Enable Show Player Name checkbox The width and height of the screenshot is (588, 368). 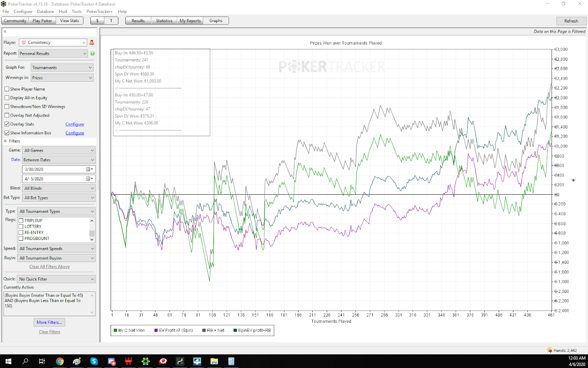pos(7,89)
